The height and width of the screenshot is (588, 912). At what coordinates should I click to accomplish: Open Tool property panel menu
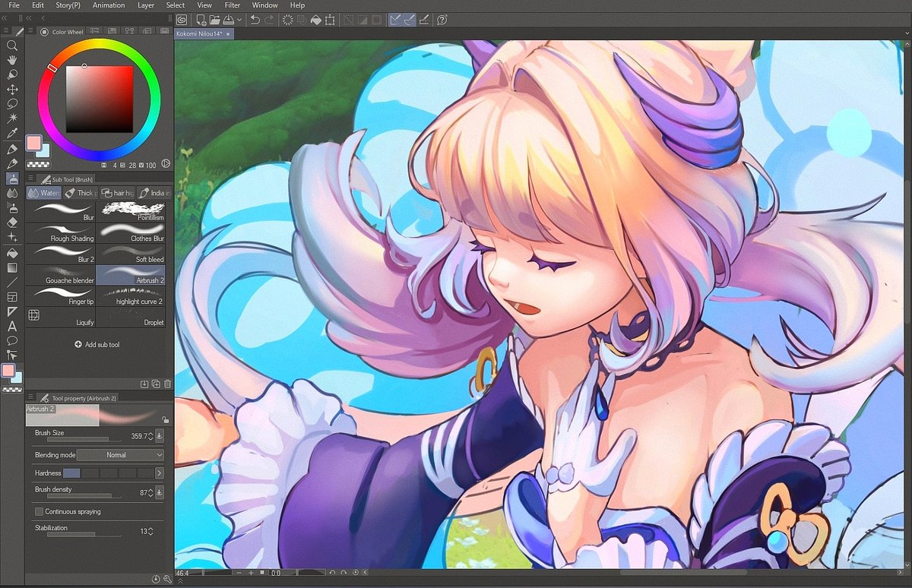[30, 398]
